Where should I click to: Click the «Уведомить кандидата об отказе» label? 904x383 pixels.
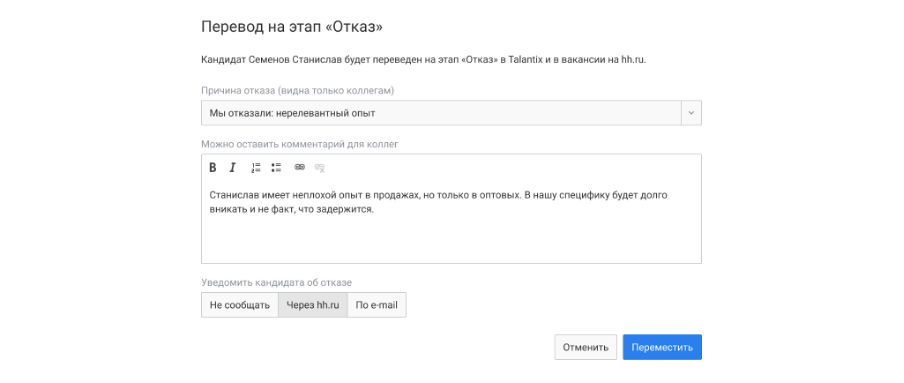click(276, 283)
